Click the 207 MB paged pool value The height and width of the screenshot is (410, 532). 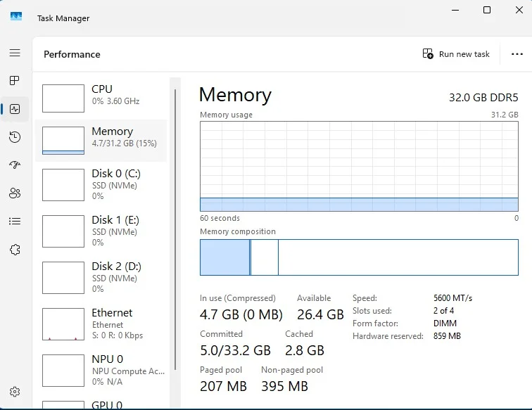tap(223, 386)
